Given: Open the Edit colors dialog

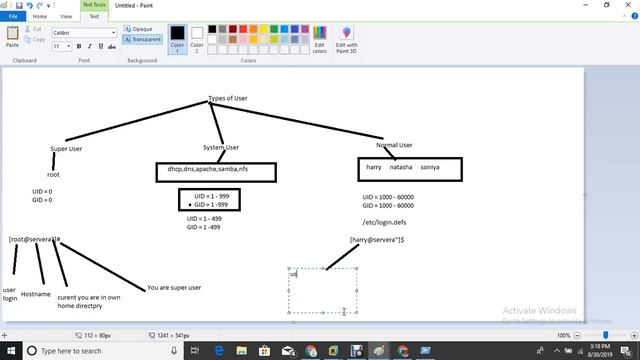Looking at the screenshot, I should 320,39.
